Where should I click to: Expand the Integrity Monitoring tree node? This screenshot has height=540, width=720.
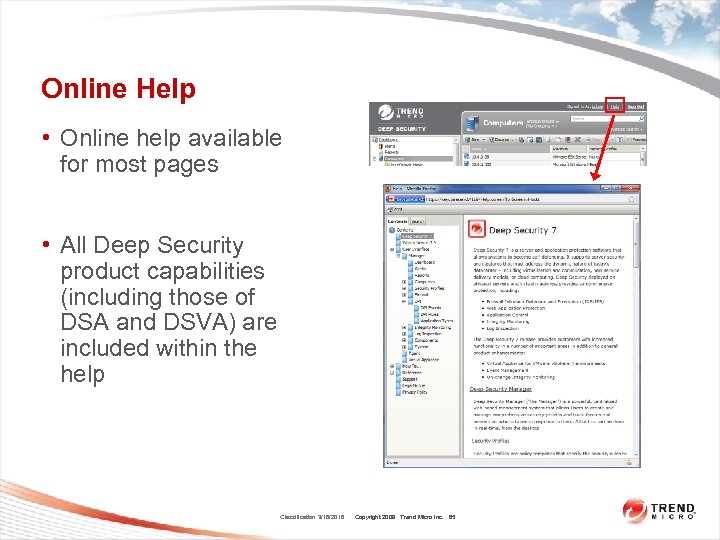(404, 327)
